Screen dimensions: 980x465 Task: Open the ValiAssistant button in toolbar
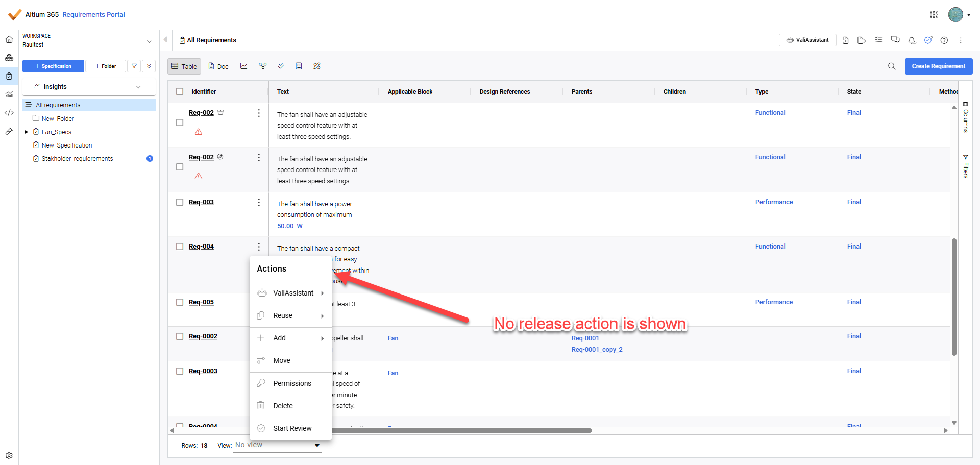click(x=807, y=40)
